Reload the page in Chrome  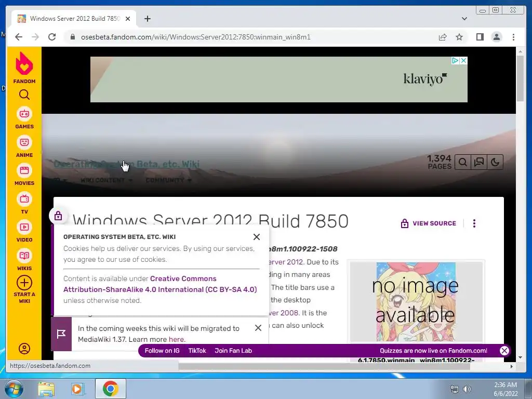52,37
